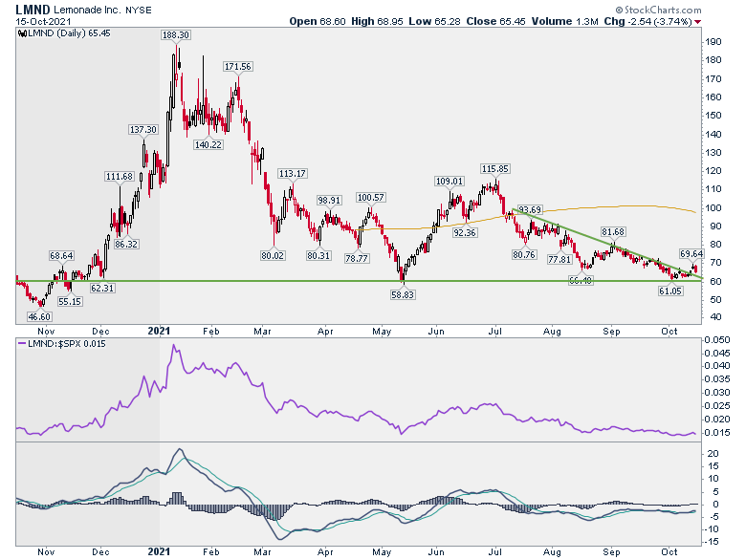Screen dimensions: 746x560
Task: Click the Volume 1.3M value
Action: tap(564, 21)
